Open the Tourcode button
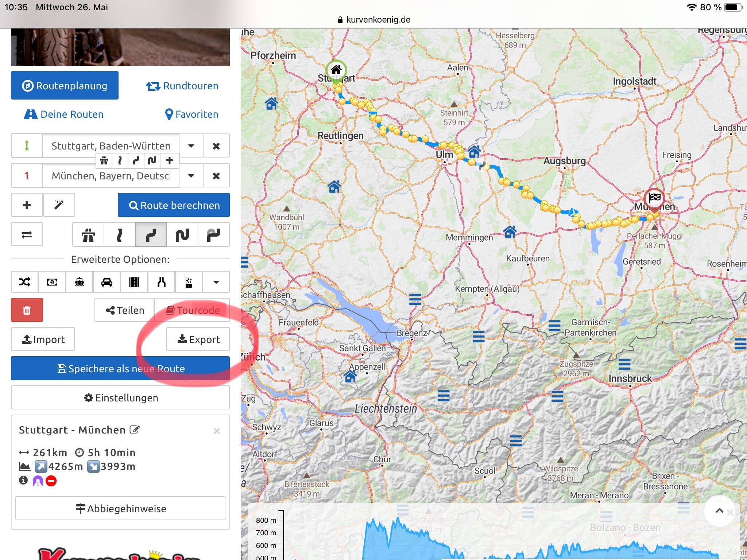747x560 pixels. 193,310
